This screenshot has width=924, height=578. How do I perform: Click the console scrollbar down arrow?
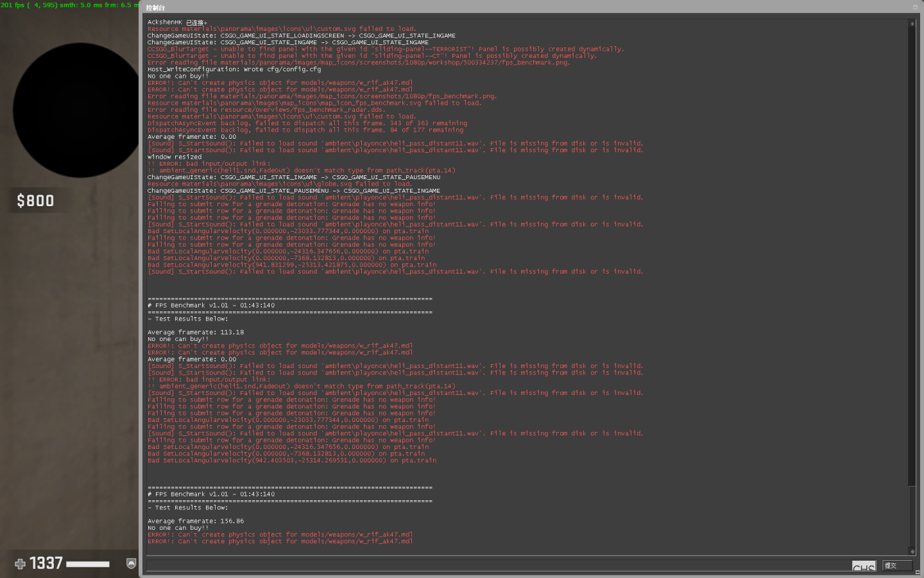(912, 551)
